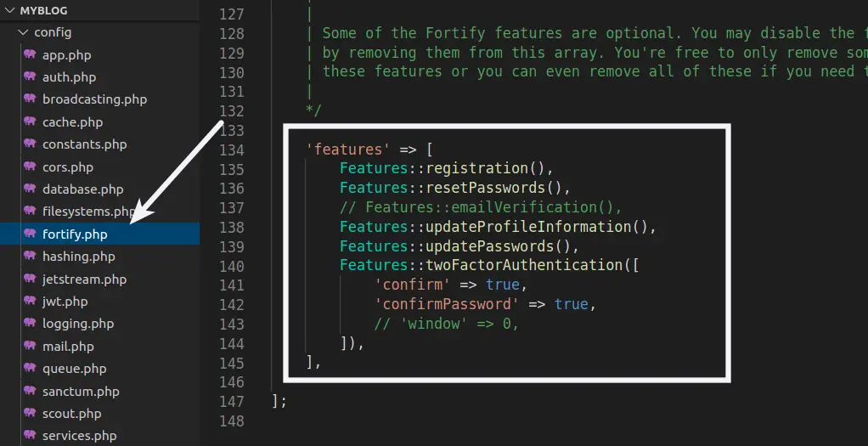Image resolution: width=868 pixels, height=446 pixels.
Task: Click the commented emailVerification() line
Action: coord(481,207)
